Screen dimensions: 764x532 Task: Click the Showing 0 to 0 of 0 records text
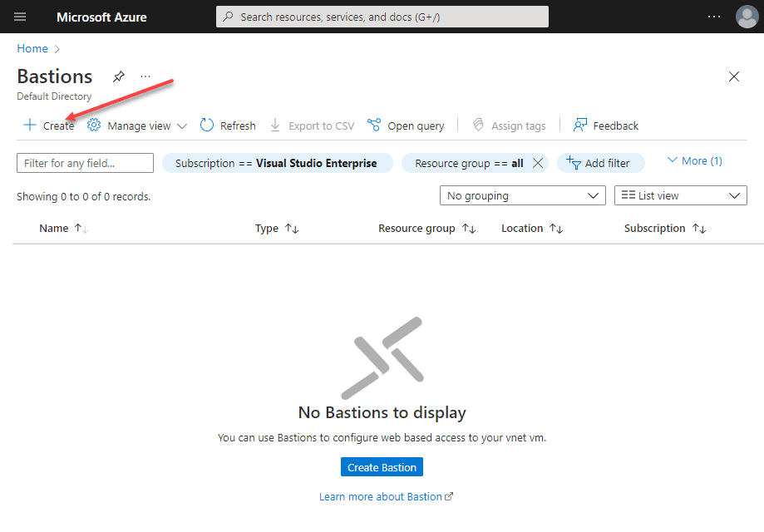[84, 197]
